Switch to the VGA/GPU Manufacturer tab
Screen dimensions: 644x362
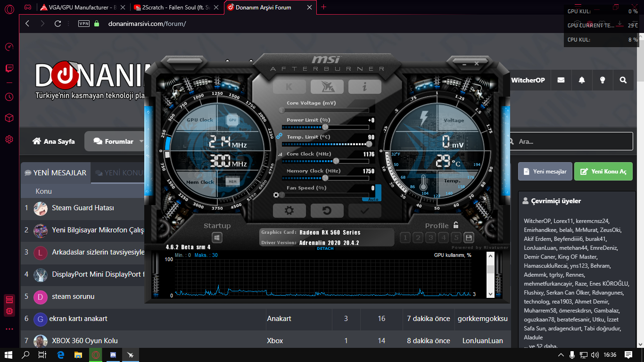coord(83,7)
